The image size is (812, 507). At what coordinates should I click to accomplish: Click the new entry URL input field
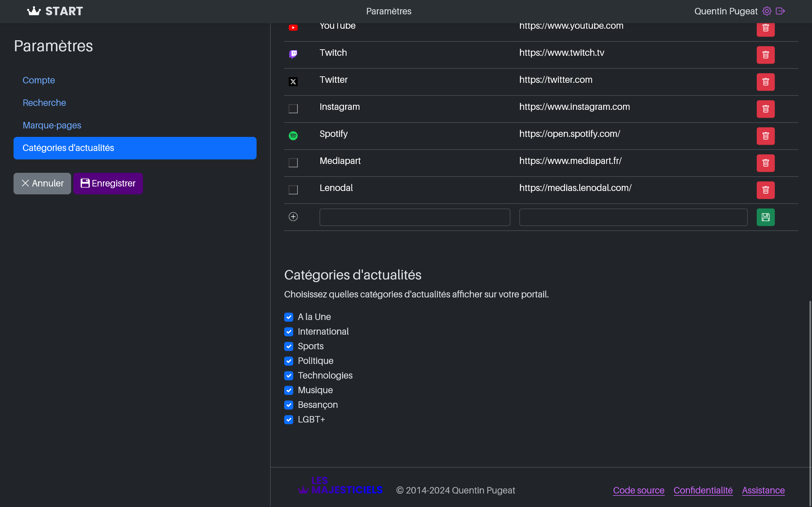pyautogui.click(x=633, y=217)
